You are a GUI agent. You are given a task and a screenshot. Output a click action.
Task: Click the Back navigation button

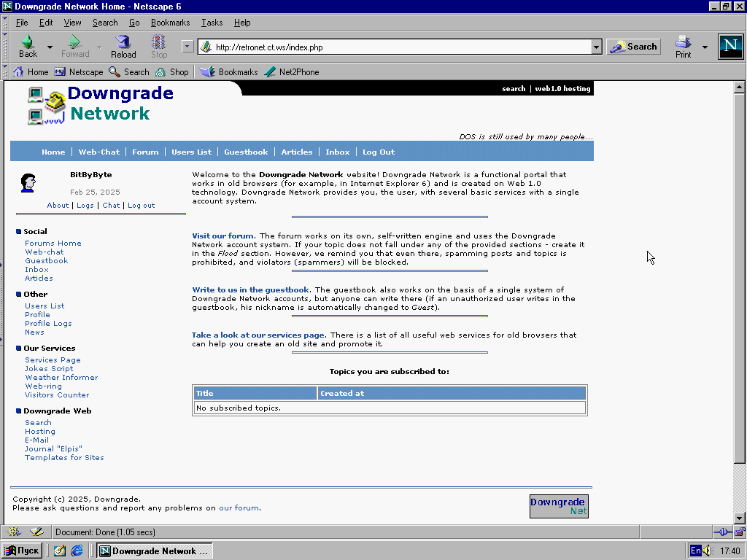28,47
